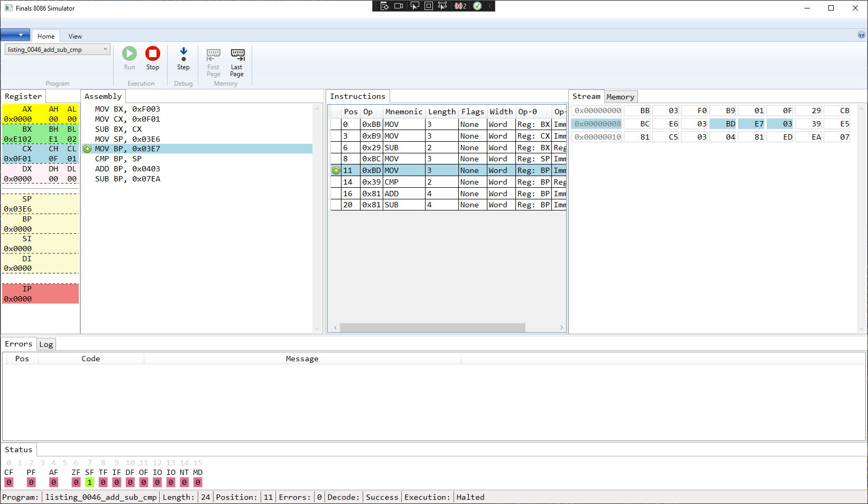Click the Width column header

pyautogui.click(x=501, y=112)
